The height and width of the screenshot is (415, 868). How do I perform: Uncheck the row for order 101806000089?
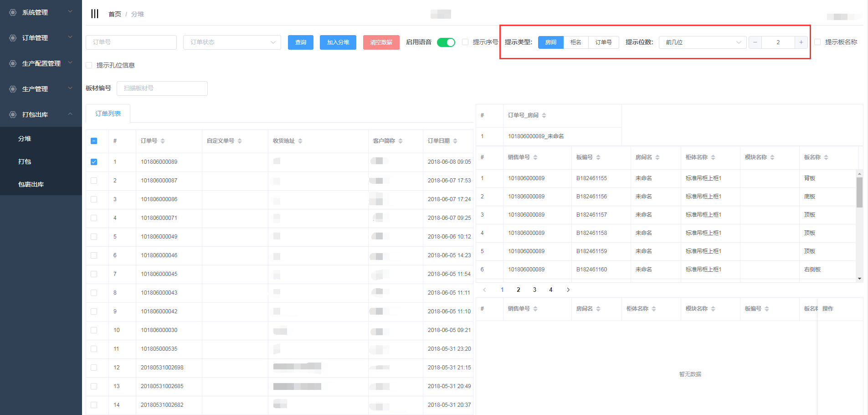coord(94,162)
